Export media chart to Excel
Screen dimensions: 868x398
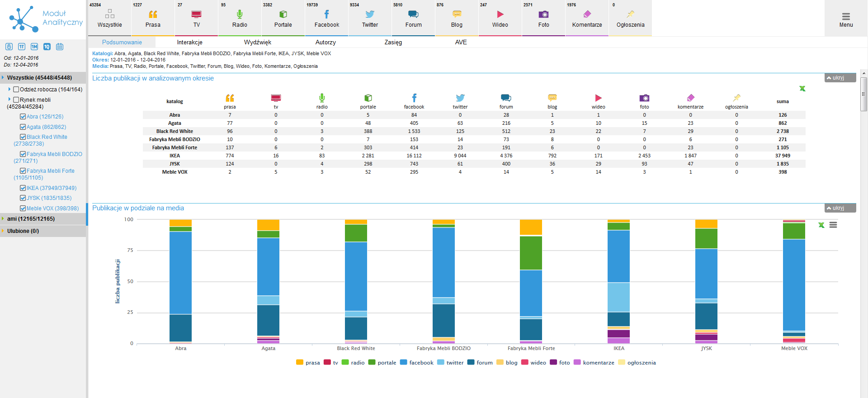(x=821, y=225)
